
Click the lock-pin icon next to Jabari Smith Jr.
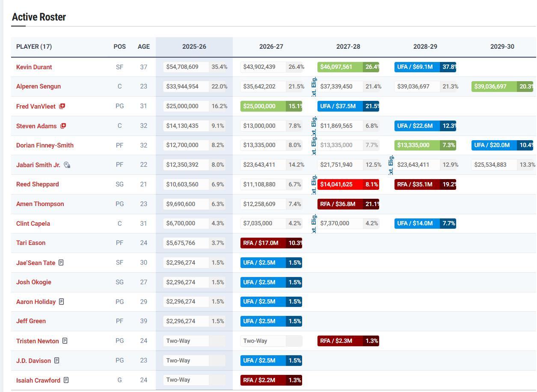(67, 165)
